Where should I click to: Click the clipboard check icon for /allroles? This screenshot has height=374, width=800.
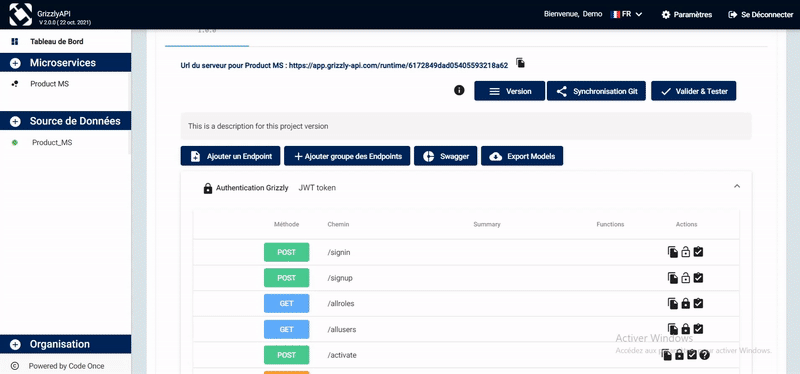[698, 303]
